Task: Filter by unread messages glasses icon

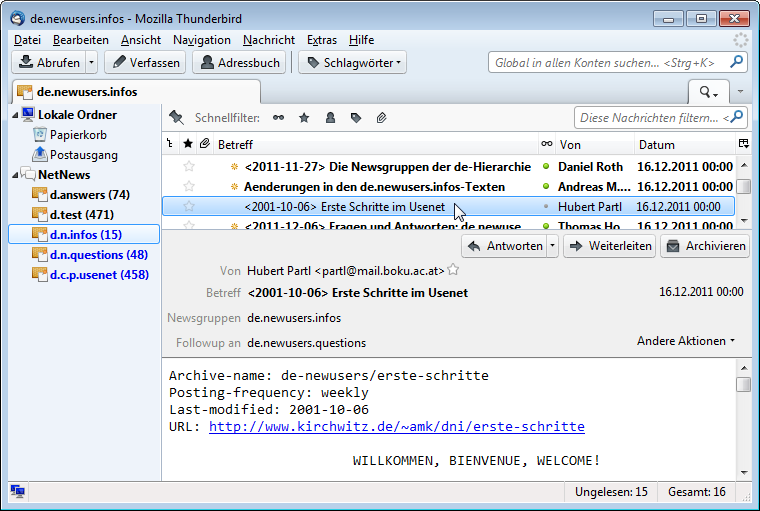Action: point(279,117)
